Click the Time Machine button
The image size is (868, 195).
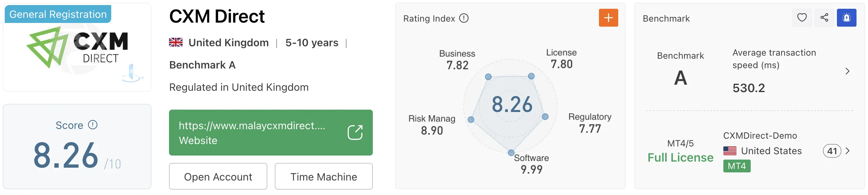tap(323, 176)
